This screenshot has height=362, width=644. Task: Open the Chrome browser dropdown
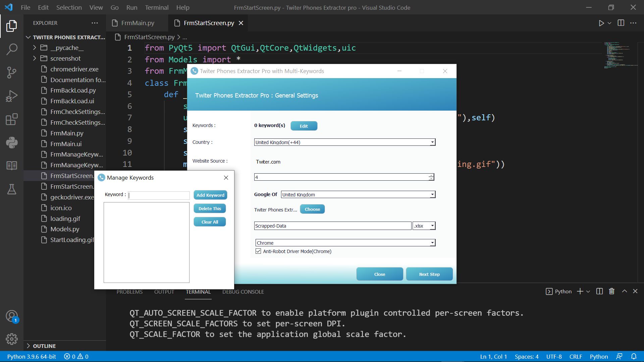tap(345, 243)
